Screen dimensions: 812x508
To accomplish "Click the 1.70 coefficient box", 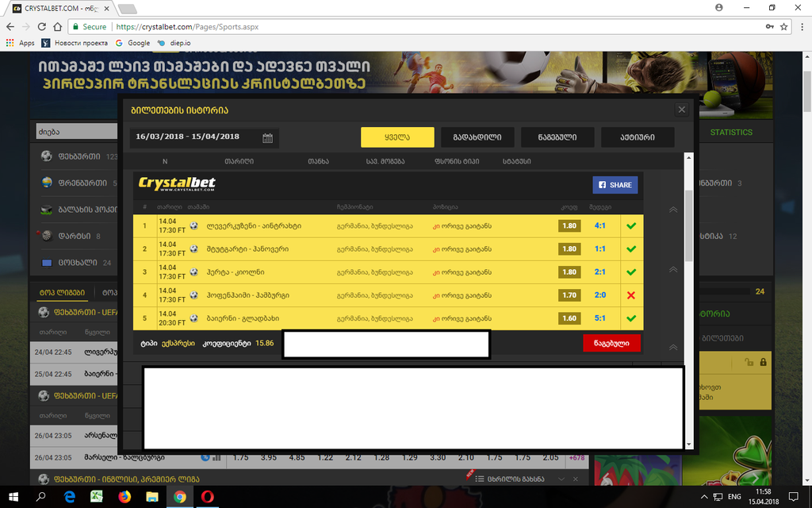I will (569, 295).
